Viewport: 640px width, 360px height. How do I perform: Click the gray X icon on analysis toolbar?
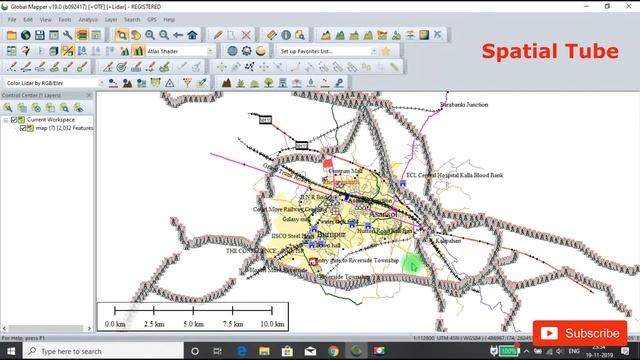(438, 35)
